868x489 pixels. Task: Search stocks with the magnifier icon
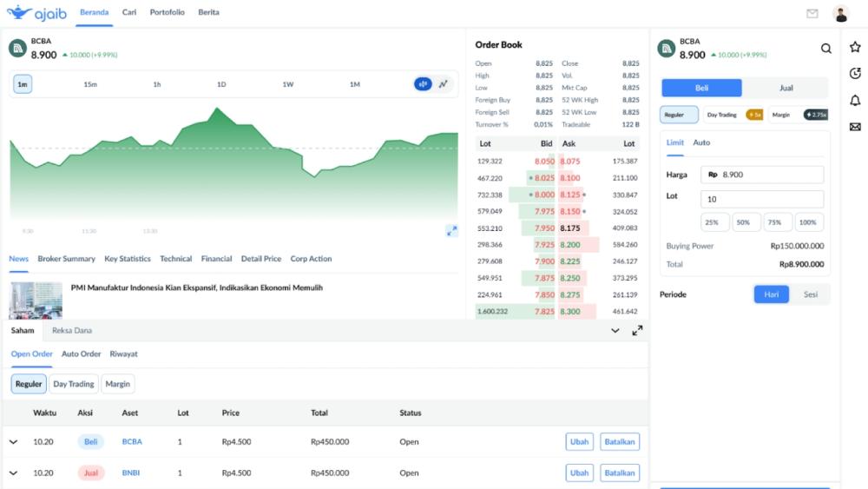(x=826, y=49)
